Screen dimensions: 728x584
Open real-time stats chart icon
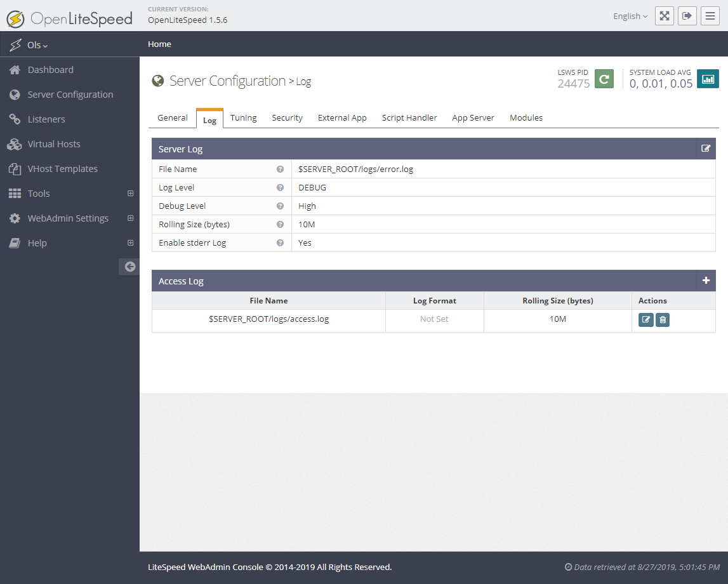[708, 79]
